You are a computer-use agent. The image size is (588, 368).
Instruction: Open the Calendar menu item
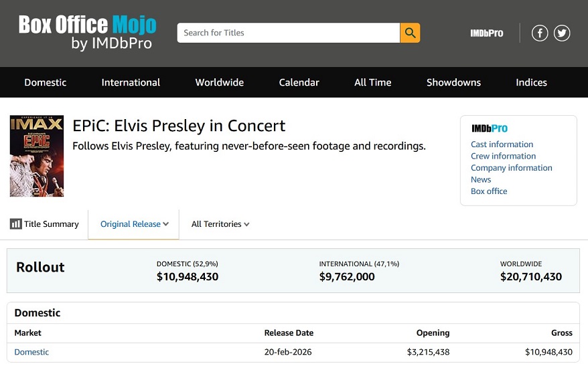pos(299,82)
